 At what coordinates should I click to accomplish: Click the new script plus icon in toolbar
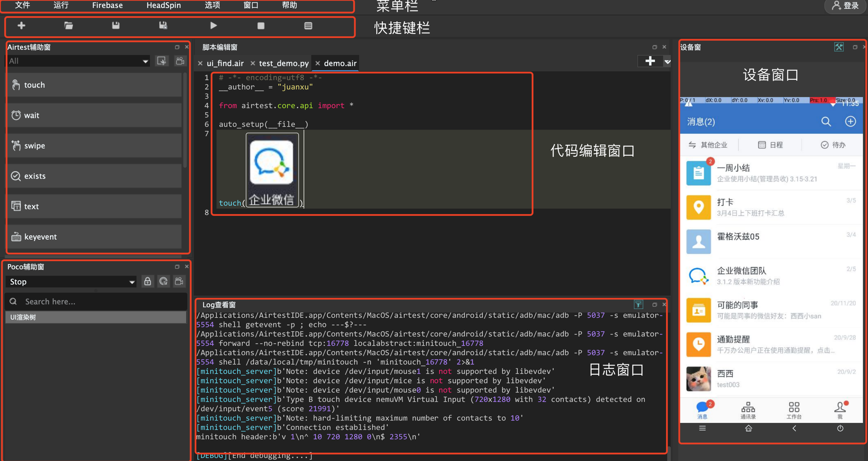pyautogui.click(x=21, y=26)
